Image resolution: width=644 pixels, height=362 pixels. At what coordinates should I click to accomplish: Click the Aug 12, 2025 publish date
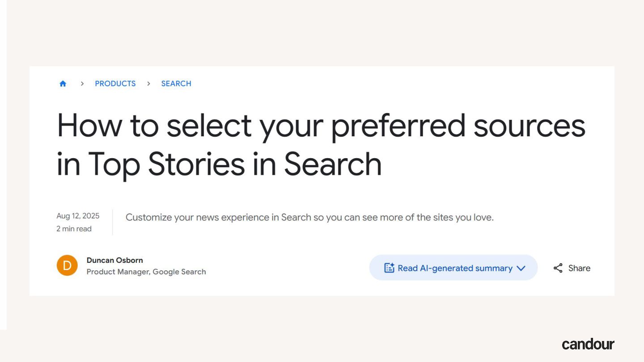click(x=78, y=216)
